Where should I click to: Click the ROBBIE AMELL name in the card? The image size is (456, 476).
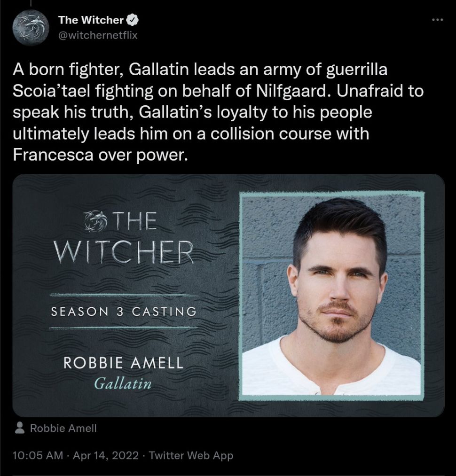pos(123,363)
